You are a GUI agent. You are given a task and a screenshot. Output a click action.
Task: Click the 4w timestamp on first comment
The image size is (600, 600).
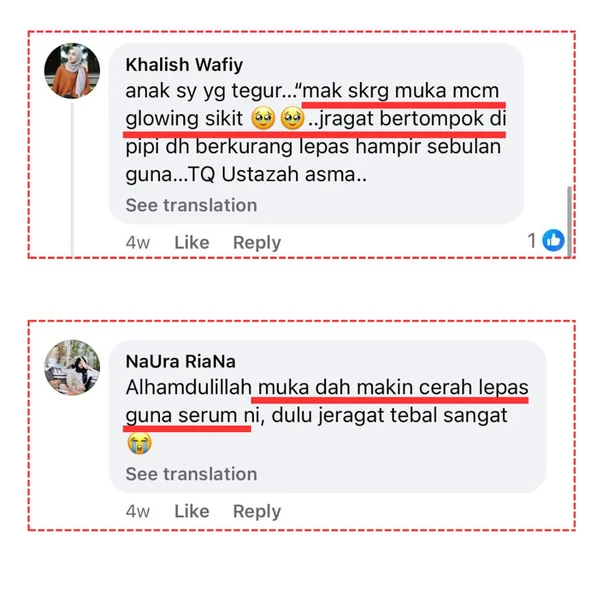(137, 243)
